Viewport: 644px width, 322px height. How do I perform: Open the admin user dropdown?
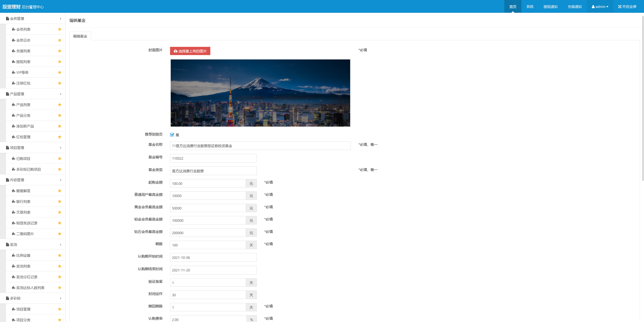pyautogui.click(x=600, y=7)
